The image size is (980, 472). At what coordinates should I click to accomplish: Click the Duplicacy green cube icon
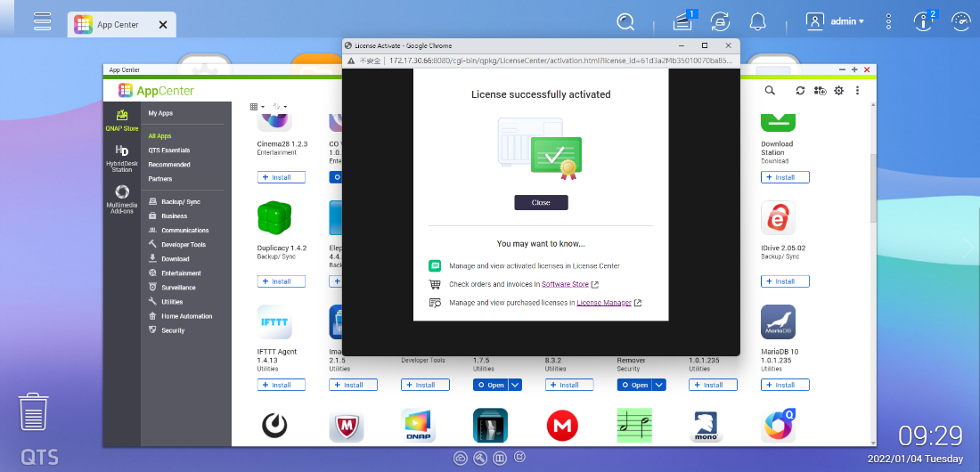[274, 217]
